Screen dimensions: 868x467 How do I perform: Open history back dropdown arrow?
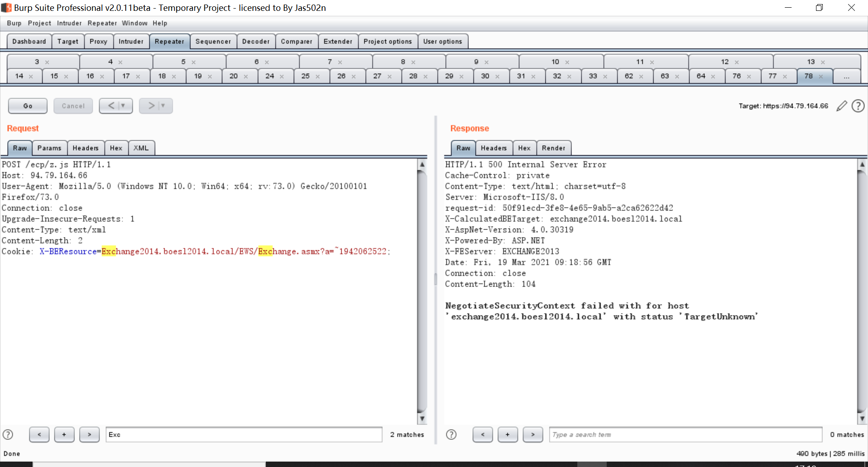pyautogui.click(x=123, y=105)
